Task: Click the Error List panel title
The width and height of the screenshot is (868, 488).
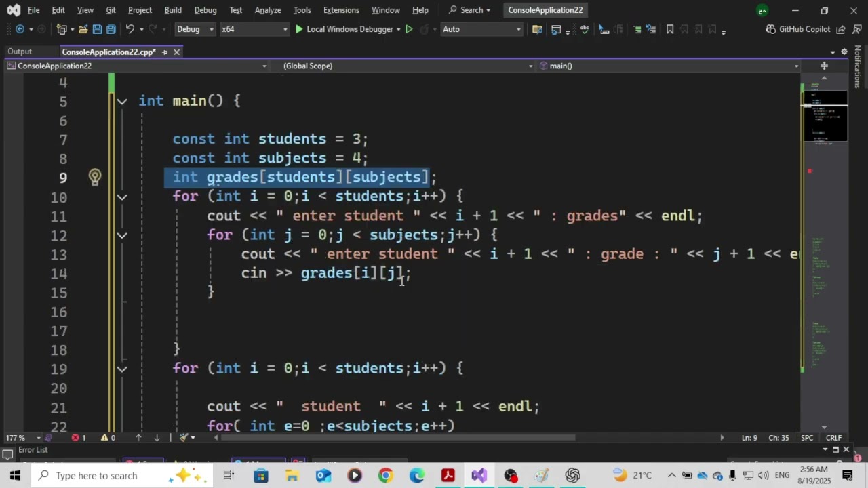Action: (x=33, y=450)
